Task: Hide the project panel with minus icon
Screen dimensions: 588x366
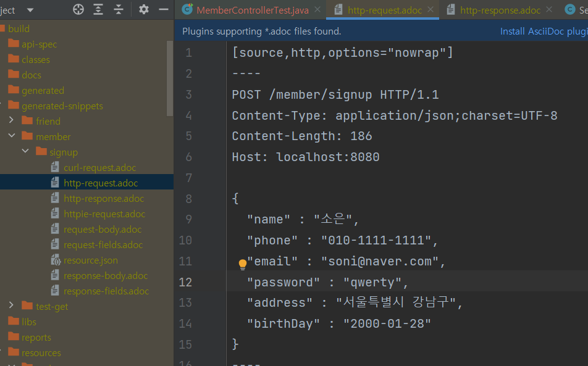Action: (164, 9)
